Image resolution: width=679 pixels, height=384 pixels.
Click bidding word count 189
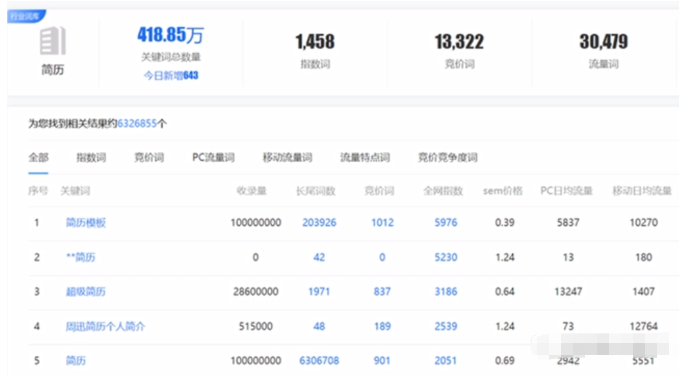pos(382,326)
